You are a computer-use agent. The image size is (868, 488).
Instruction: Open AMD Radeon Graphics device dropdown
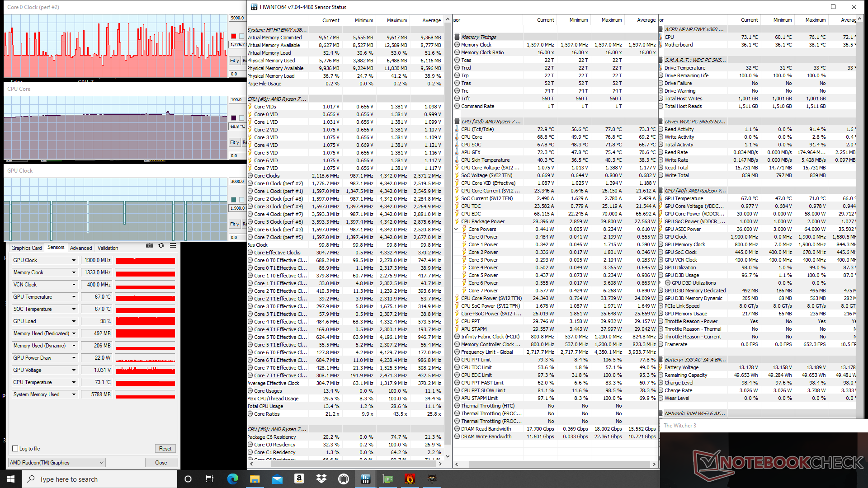click(x=101, y=463)
